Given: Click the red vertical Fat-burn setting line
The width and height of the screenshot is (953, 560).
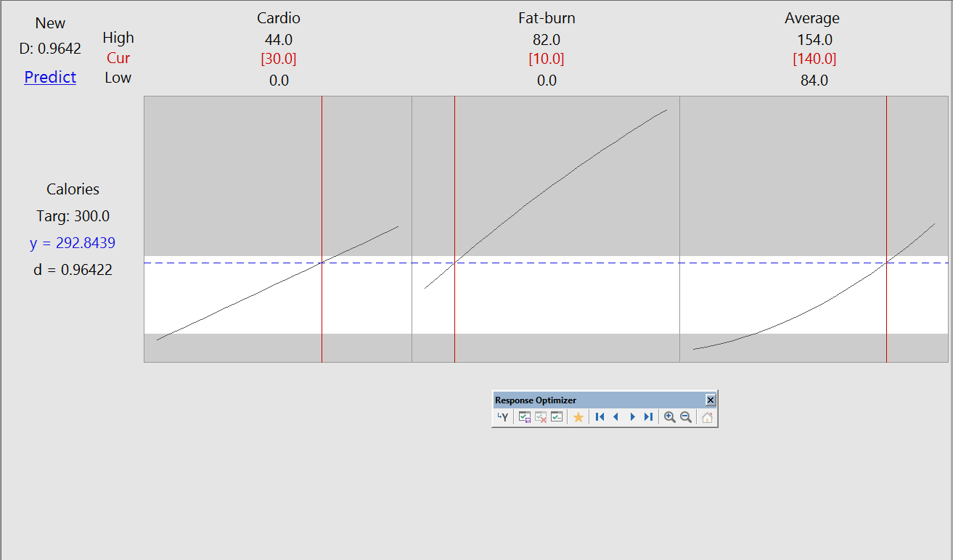Looking at the screenshot, I should [x=455, y=181].
